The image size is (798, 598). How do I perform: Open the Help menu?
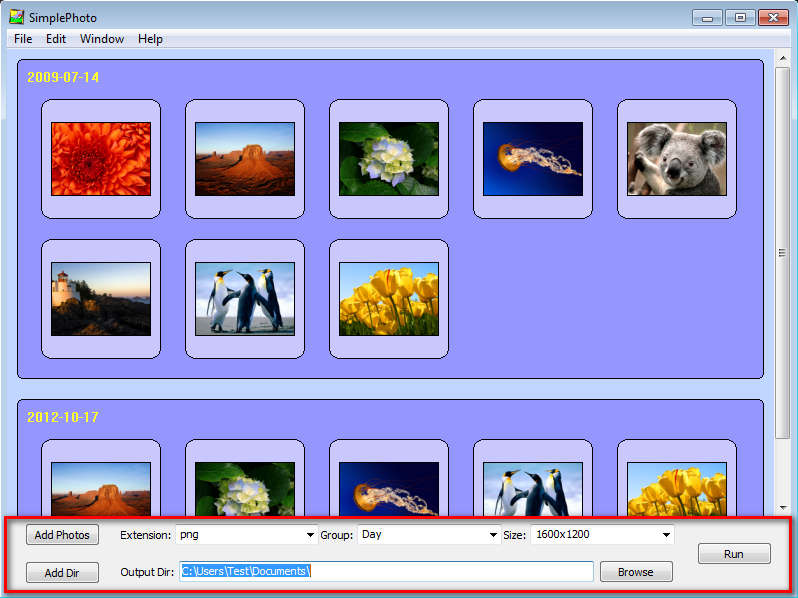click(150, 39)
